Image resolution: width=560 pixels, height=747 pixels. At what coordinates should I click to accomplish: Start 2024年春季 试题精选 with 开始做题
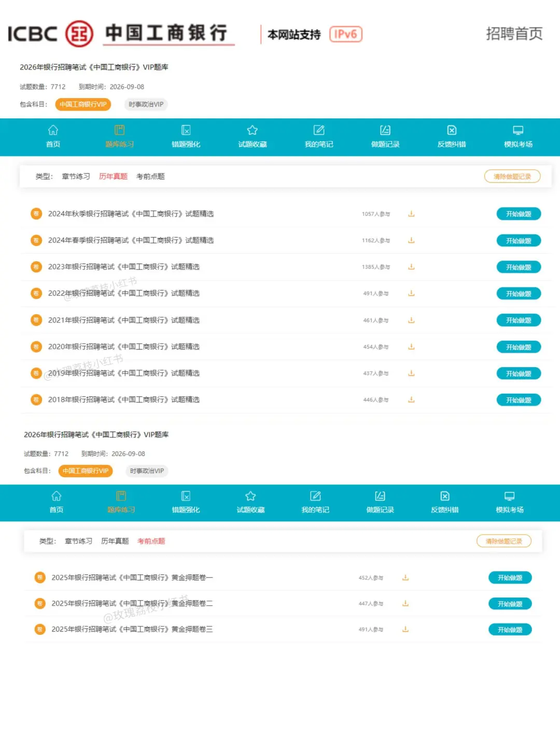519,241
